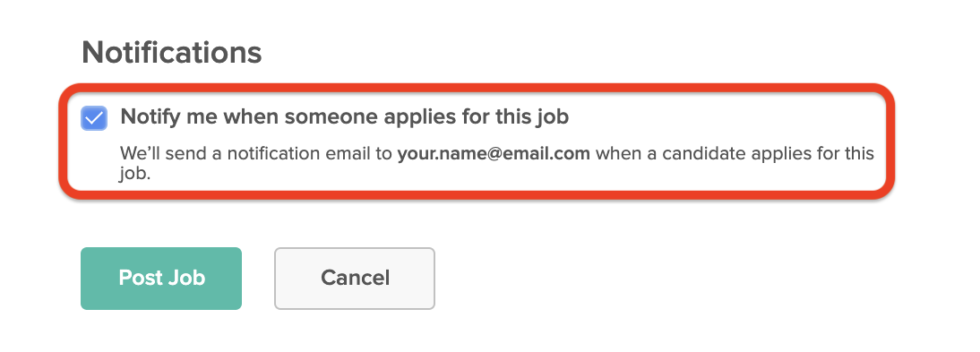Click the 'Post Job' text on the green button
This screenshot has height=352, width=980.
(x=162, y=278)
